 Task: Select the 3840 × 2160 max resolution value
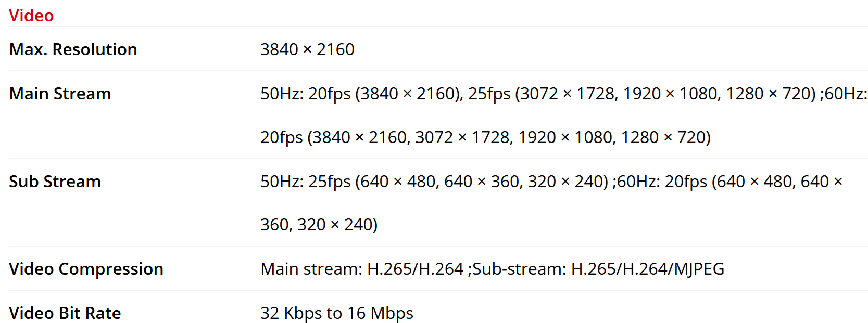pyautogui.click(x=307, y=49)
